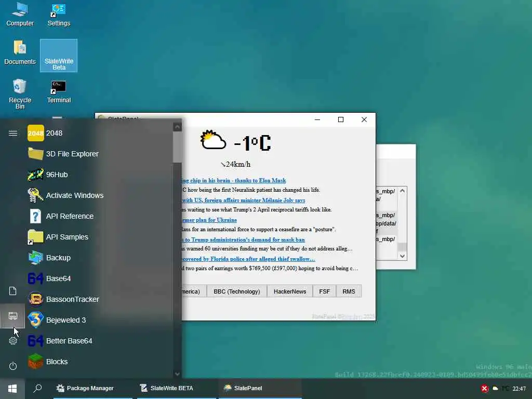The image size is (532, 399).
Task: Launch Terminal desktop shortcut
Action: [x=59, y=91]
